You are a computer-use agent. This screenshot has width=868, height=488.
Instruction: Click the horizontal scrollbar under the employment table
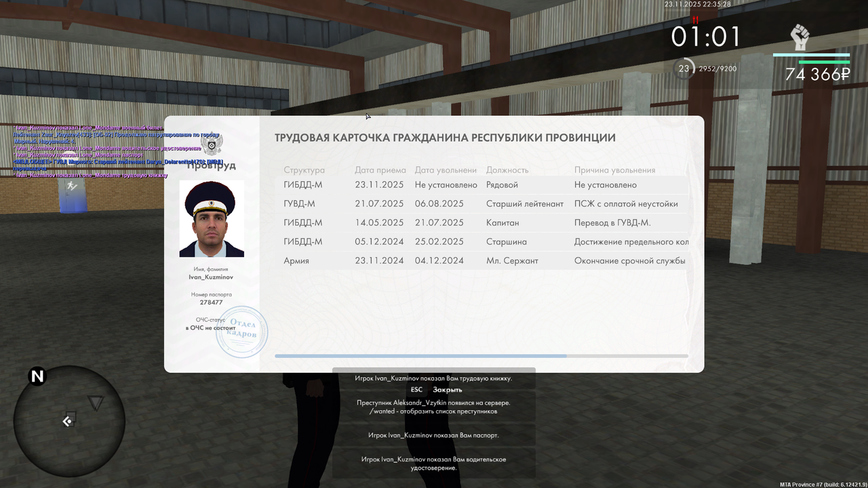(481, 356)
